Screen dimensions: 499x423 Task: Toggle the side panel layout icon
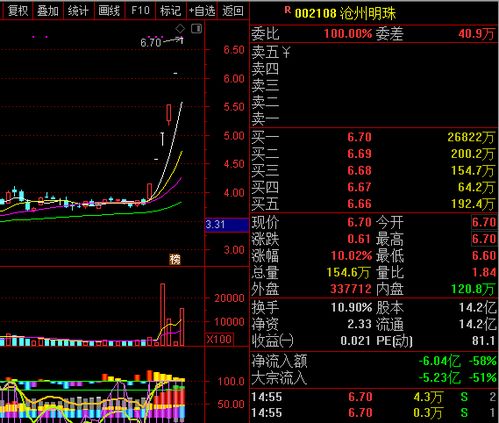(x=197, y=29)
